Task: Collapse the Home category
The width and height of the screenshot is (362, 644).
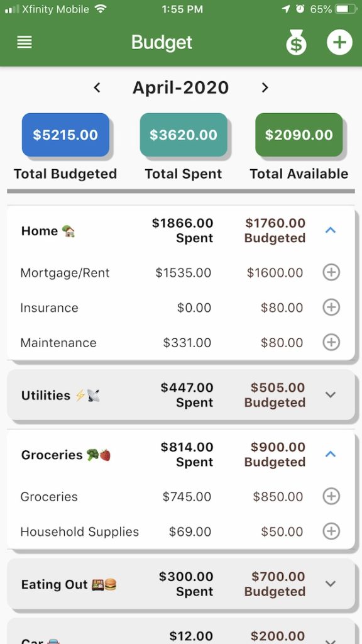Action: point(331,230)
